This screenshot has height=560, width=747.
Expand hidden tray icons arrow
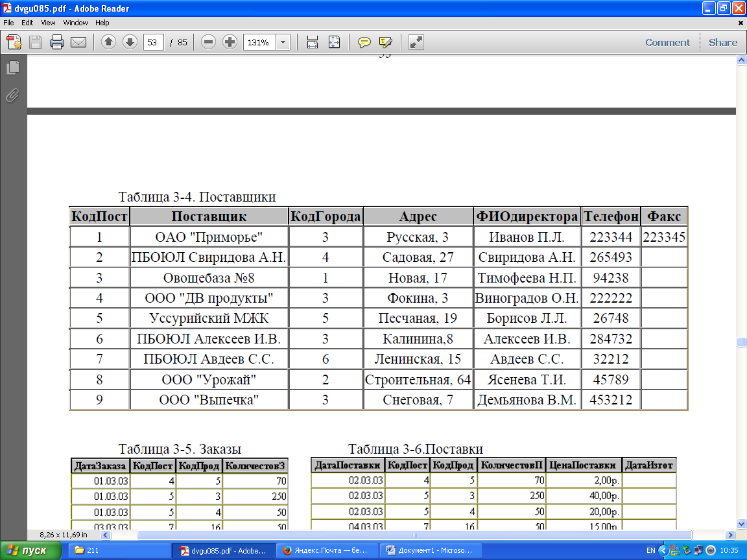click(663, 550)
